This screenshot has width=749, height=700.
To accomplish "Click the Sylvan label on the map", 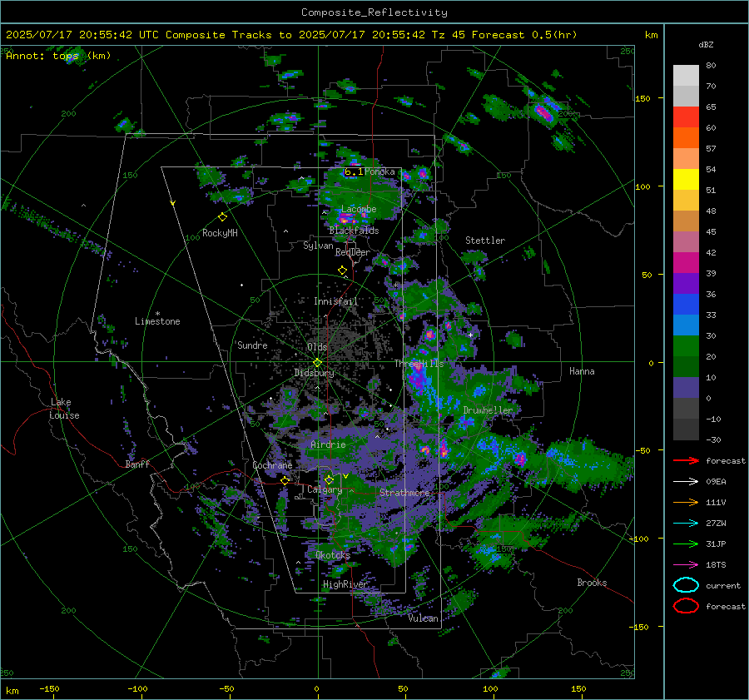I will coord(318,246).
